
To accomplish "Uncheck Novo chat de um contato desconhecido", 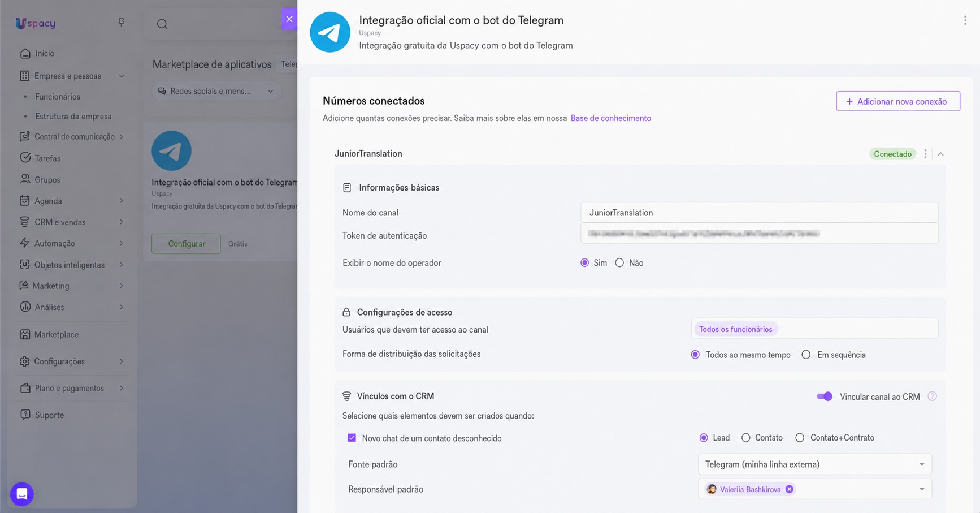I will pos(352,438).
